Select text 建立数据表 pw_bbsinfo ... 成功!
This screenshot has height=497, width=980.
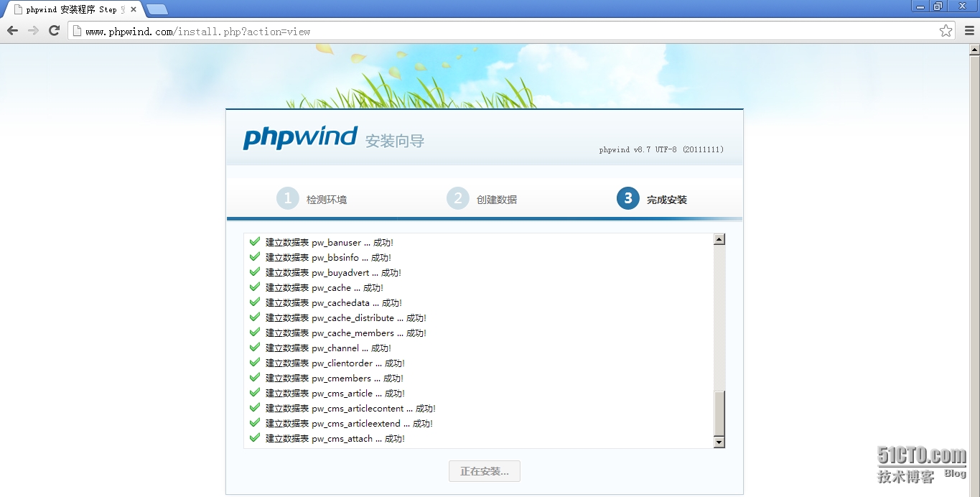[x=329, y=258]
